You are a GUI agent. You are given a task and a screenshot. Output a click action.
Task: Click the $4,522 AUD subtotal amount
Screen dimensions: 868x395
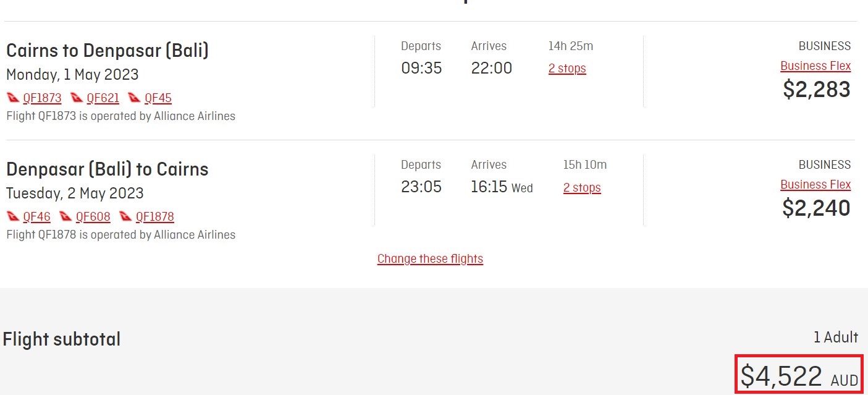(799, 376)
